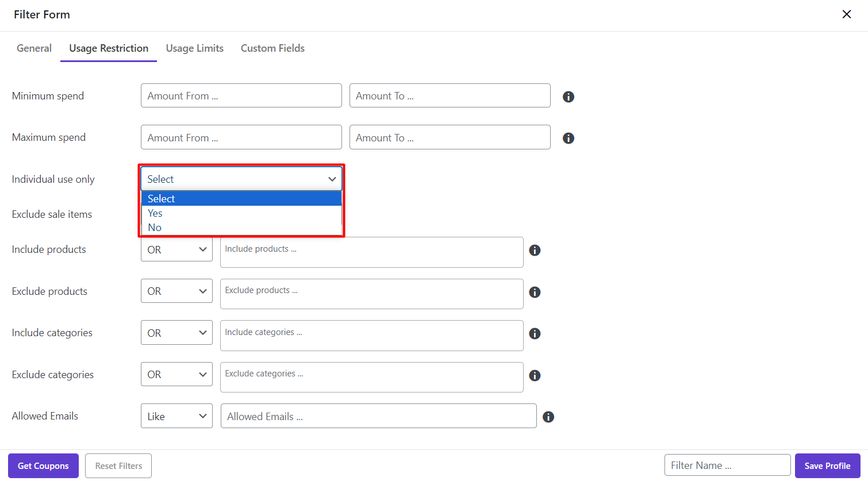The width and height of the screenshot is (868, 481).
Task: Choose Yes in Individual use only list
Action: coord(155,213)
